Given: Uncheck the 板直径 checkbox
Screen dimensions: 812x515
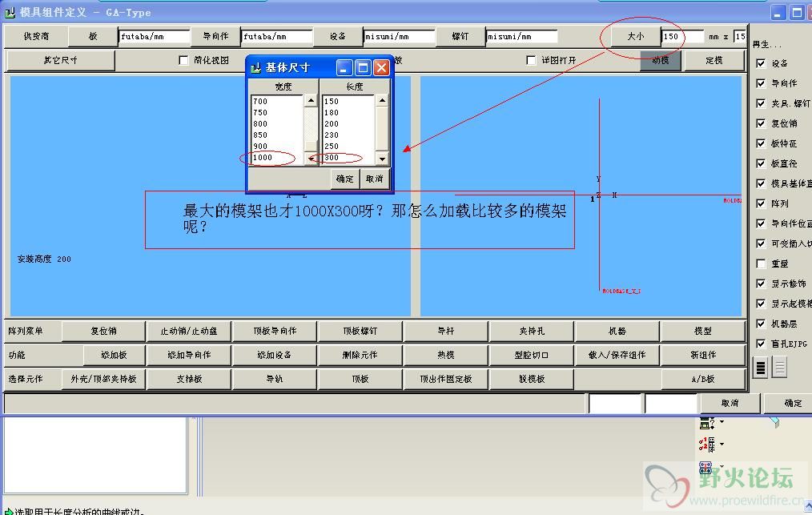Looking at the screenshot, I should (x=761, y=163).
